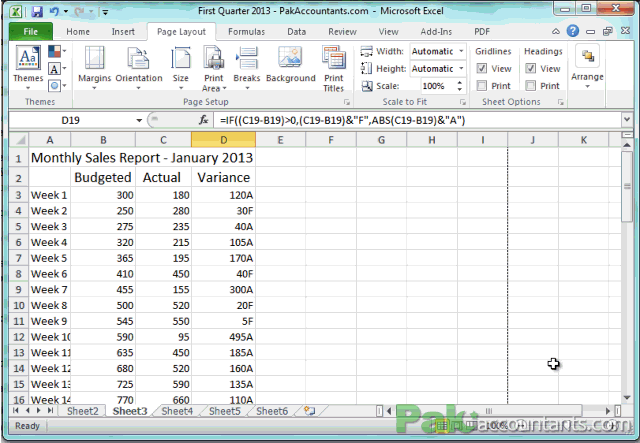
Task: Open theme Colors picker
Action: (57, 51)
